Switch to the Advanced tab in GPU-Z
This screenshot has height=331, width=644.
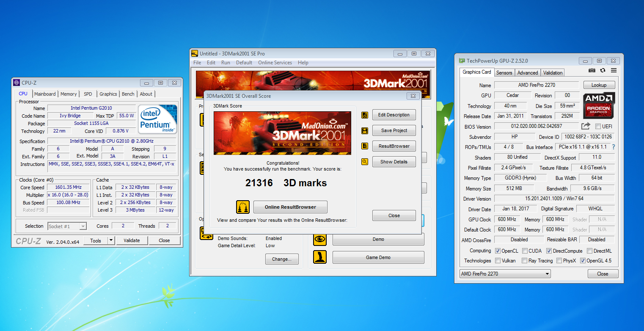pos(528,73)
